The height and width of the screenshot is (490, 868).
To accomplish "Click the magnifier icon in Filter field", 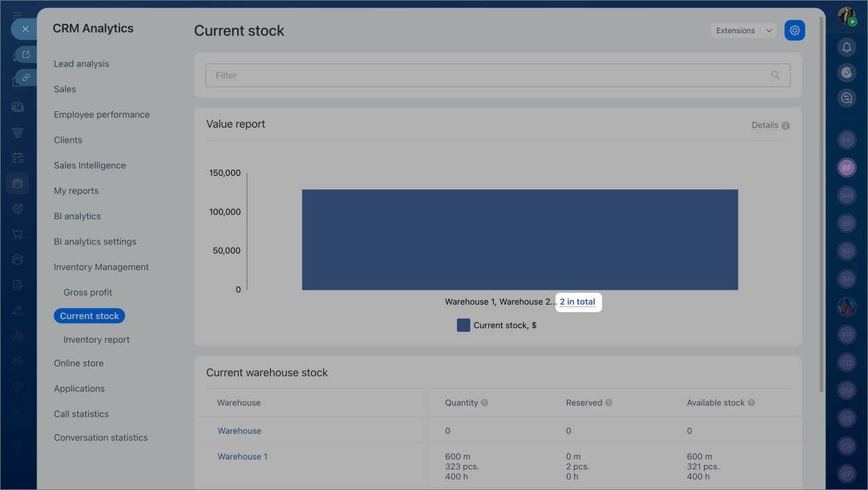I will (775, 75).
